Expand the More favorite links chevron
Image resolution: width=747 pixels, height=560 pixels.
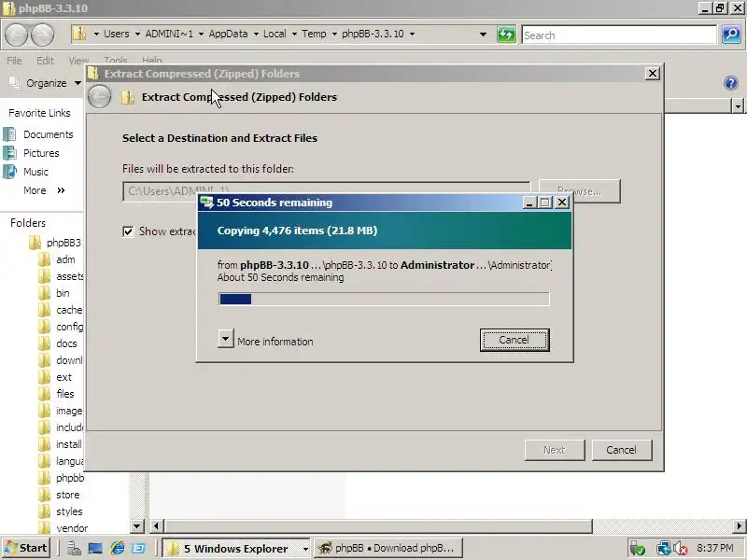point(61,190)
